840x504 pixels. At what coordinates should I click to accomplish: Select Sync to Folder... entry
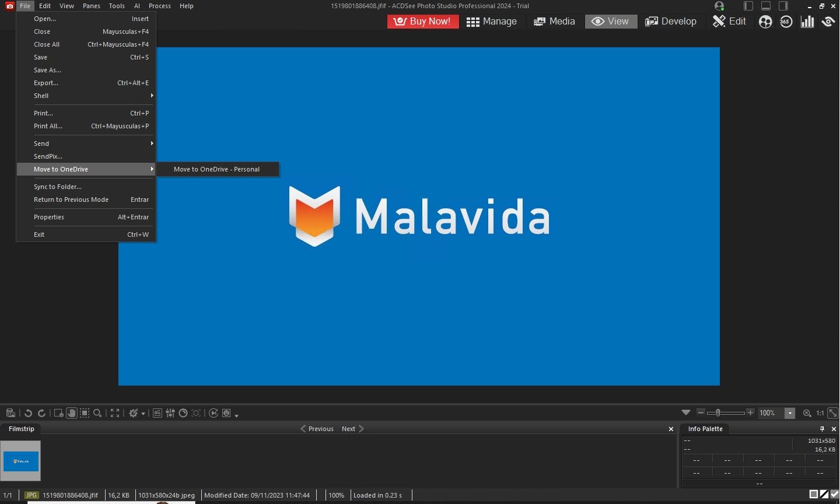pyautogui.click(x=86, y=187)
